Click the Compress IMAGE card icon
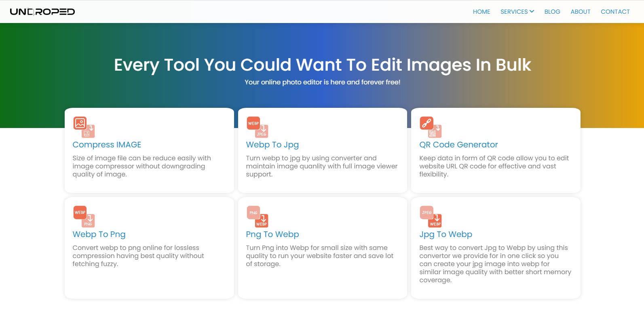Viewport: 644px width, 319px height. (x=84, y=127)
